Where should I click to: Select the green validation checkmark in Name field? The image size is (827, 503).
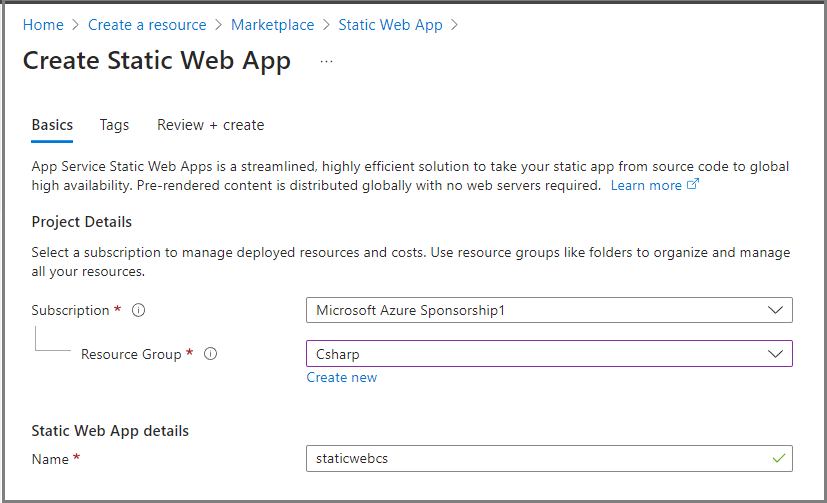779,459
